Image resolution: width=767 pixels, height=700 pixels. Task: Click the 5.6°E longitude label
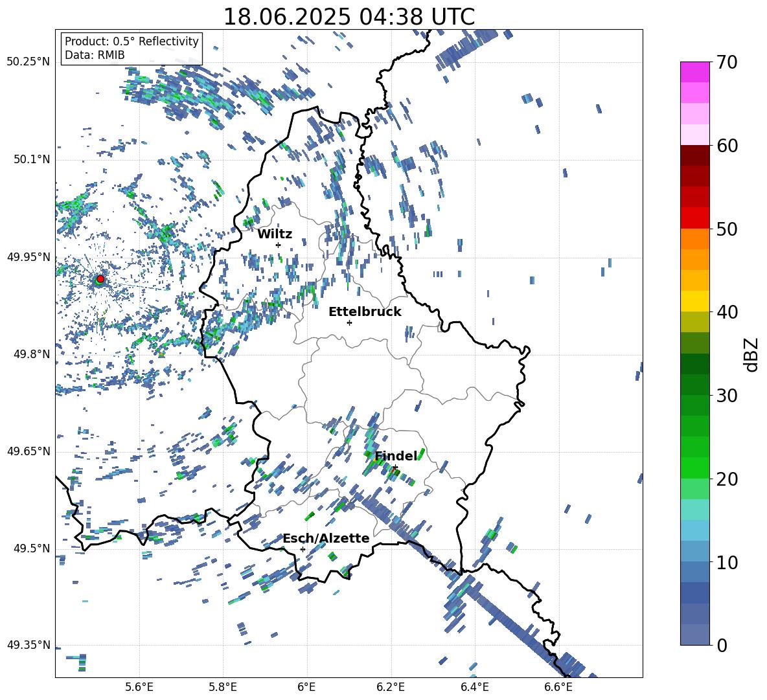139,687
